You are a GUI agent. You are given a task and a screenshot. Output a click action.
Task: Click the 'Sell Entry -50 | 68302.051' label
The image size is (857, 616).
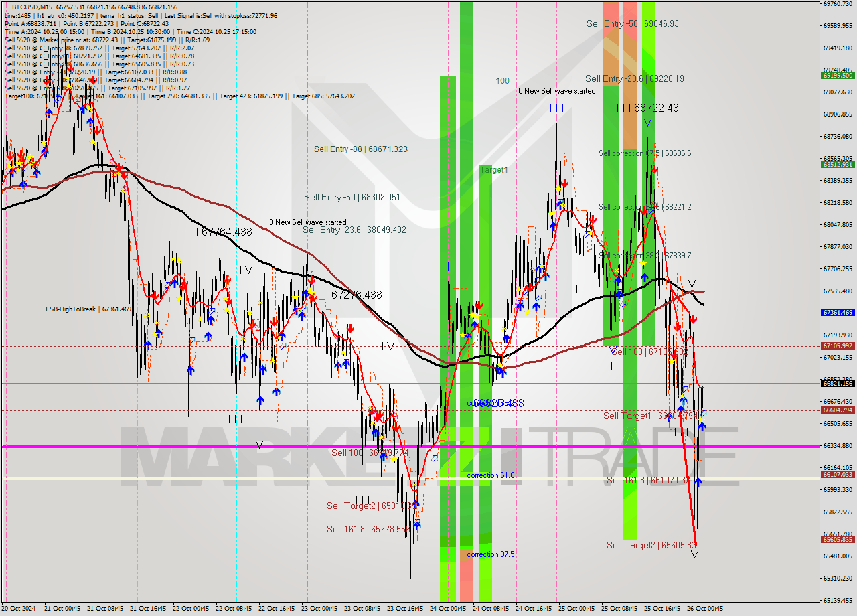[x=352, y=197]
